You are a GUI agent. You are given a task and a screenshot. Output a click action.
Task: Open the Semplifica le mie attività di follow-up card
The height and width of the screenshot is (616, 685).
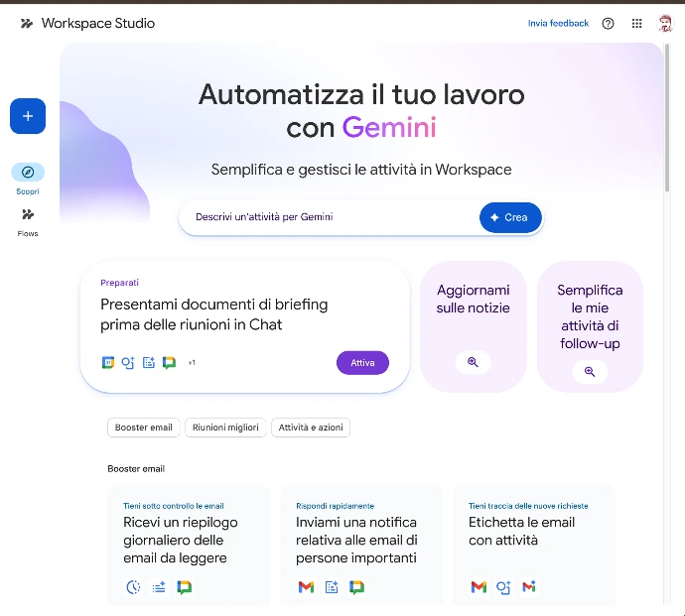(590, 326)
